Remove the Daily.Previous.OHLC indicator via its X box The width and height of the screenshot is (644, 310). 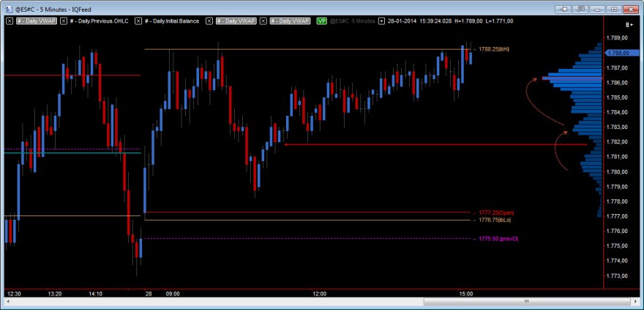(x=63, y=21)
